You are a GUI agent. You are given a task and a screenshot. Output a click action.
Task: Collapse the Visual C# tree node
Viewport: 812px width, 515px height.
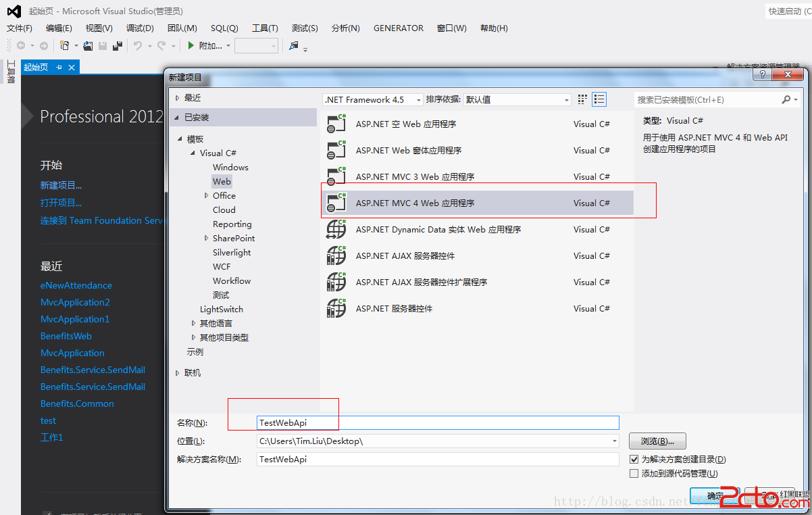[193, 153]
